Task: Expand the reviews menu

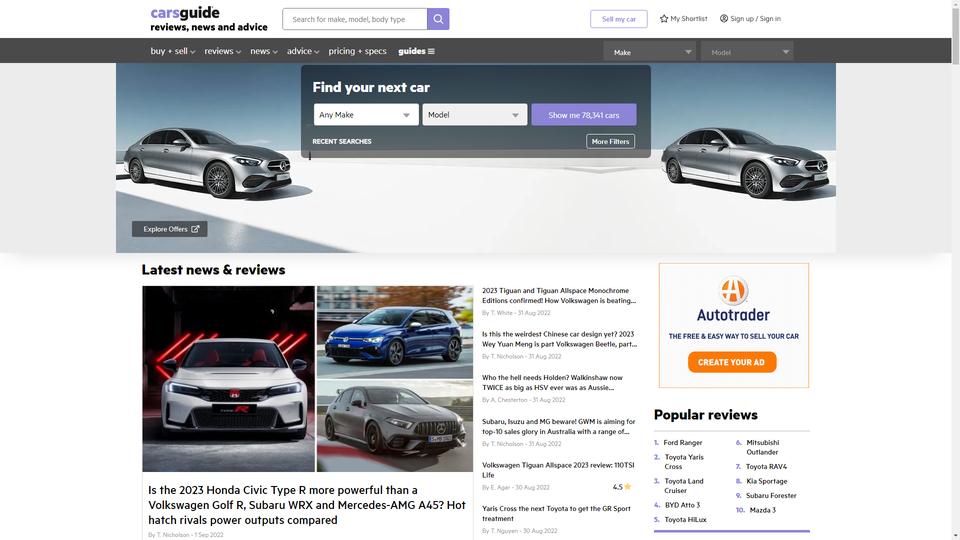Action: click(222, 51)
